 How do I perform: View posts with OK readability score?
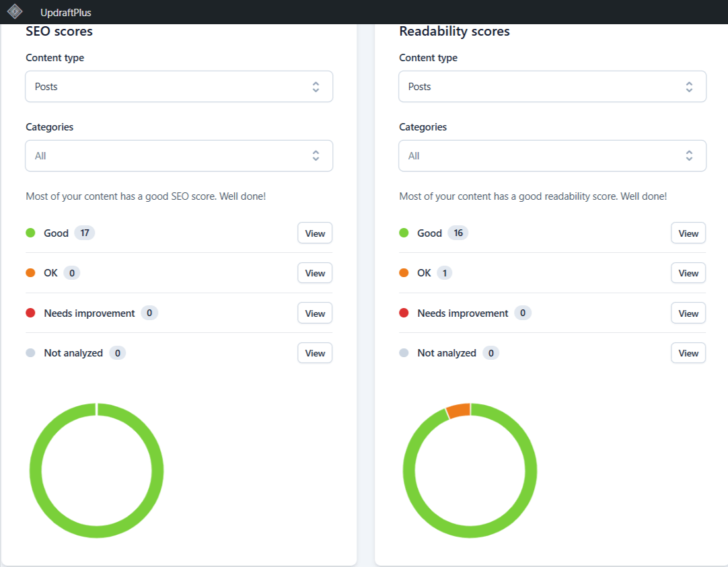[688, 273]
